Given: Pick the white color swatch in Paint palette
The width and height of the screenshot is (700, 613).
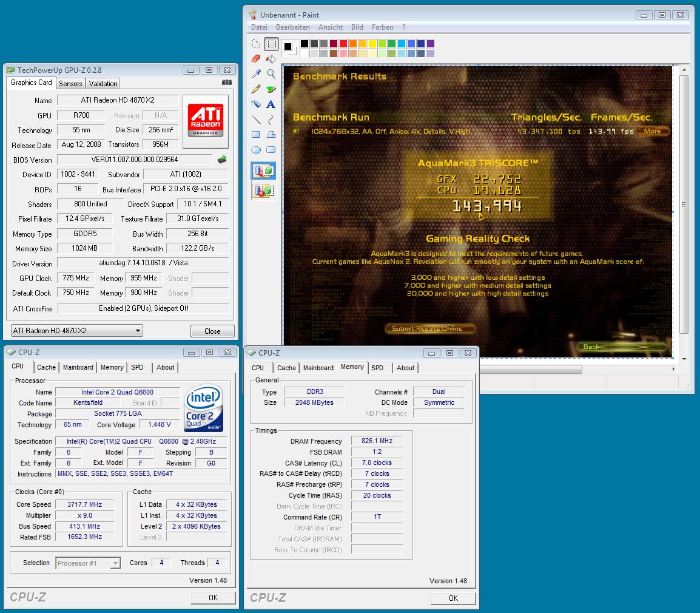Looking at the screenshot, I should (x=304, y=53).
